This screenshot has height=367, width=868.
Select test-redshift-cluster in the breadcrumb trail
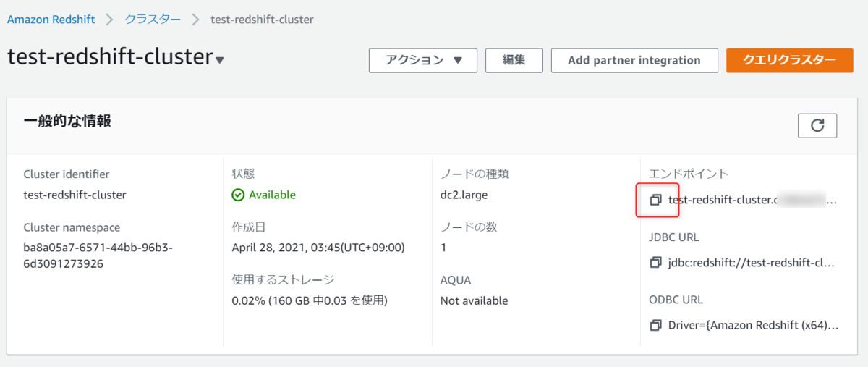[x=262, y=20]
